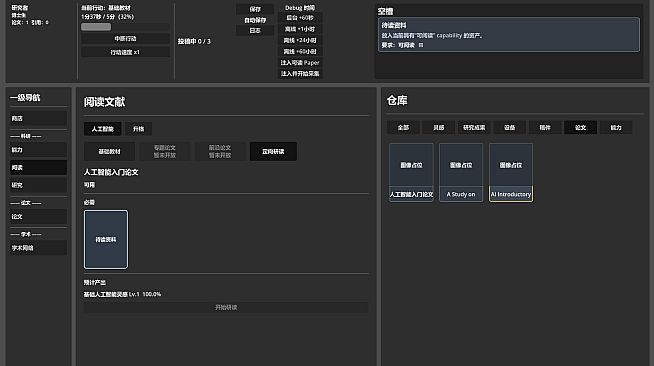Open 商店 in the navigation sidebar
This screenshot has width=654, height=366.
tap(38, 119)
